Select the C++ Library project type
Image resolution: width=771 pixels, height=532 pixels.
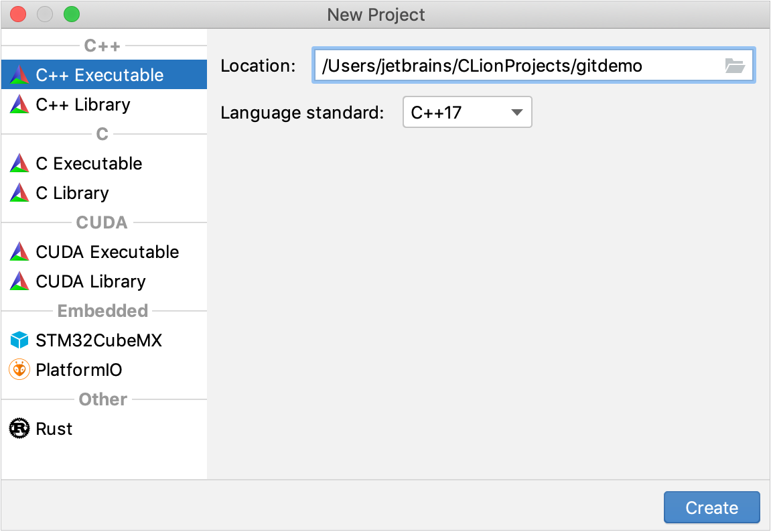[x=83, y=105]
